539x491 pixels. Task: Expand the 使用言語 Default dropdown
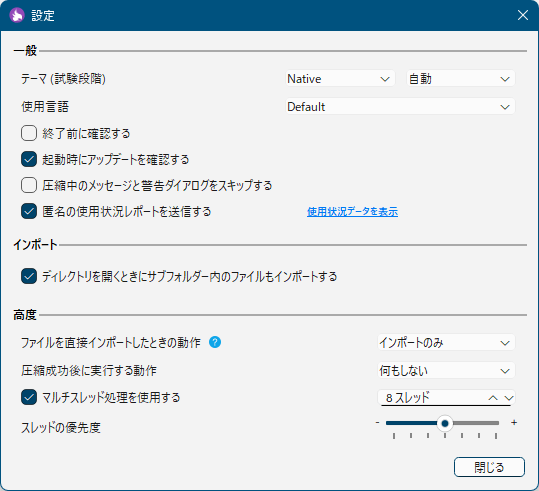(400, 107)
